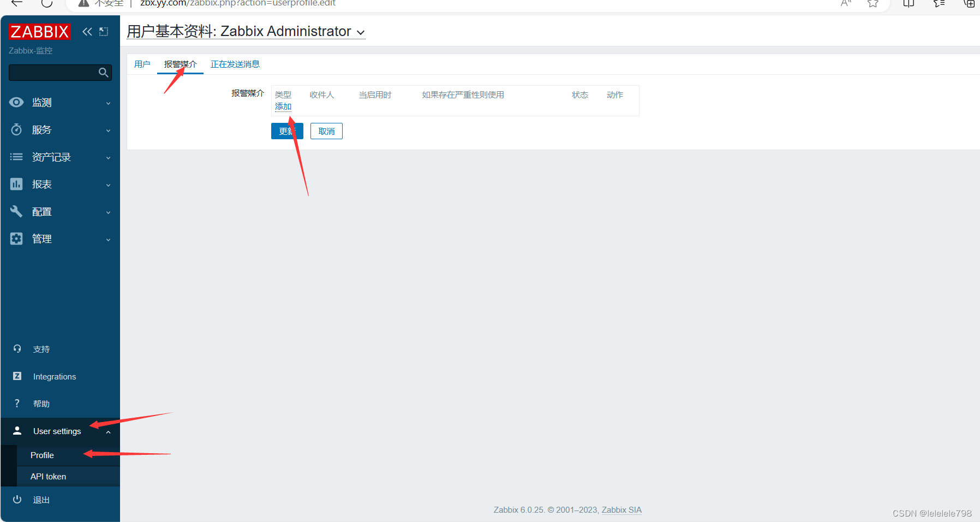Viewport: 980px width, 522px height.
Task: Collapse sidebar with double-chevron icon
Action: coord(87,32)
